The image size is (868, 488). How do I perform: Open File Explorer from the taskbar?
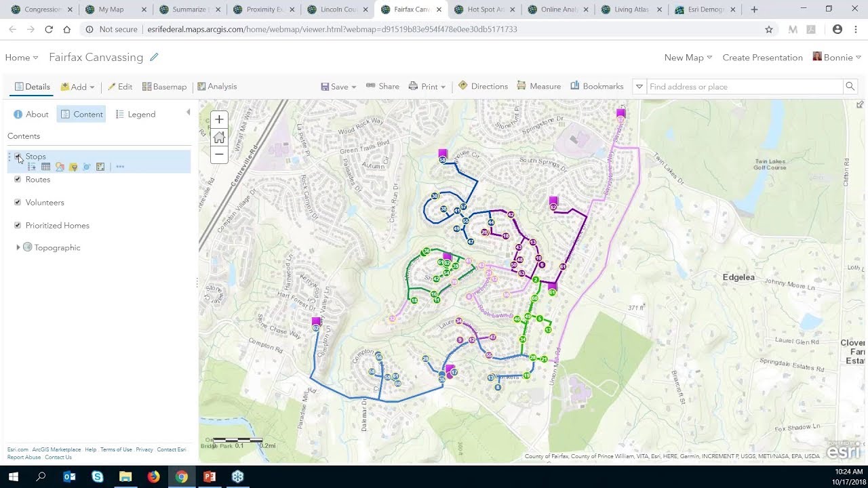[125, 476]
